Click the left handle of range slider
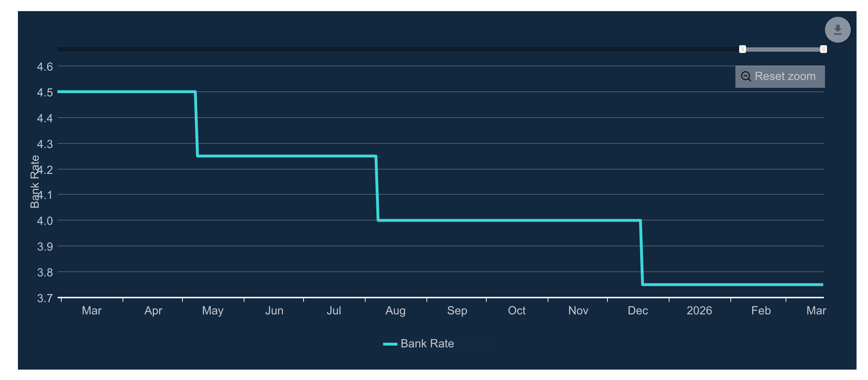The width and height of the screenshot is (868, 380). tap(743, 49)
